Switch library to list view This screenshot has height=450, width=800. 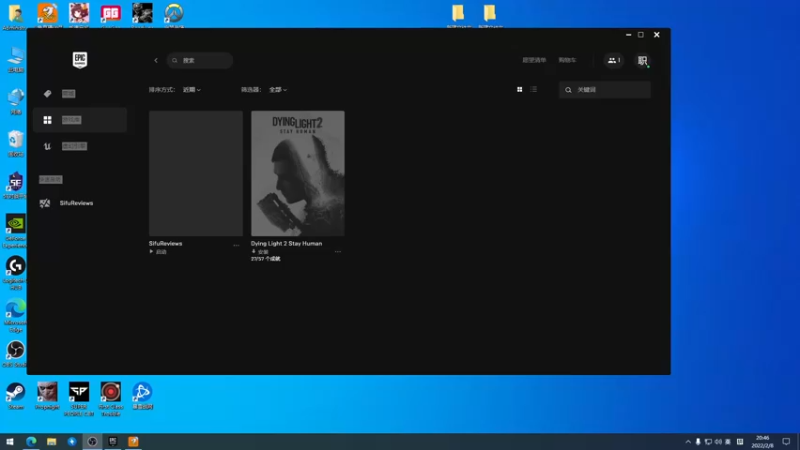click(x=533, y=89)
